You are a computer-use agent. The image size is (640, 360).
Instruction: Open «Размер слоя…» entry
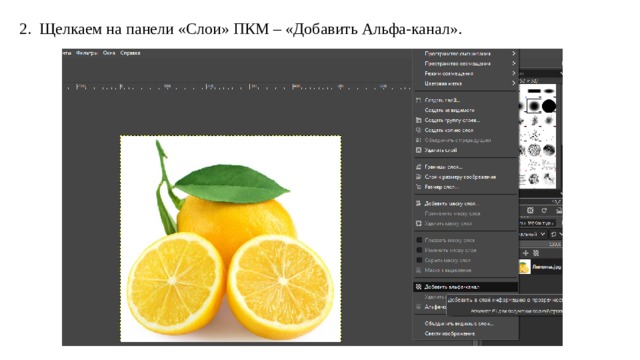pos(465,187)
